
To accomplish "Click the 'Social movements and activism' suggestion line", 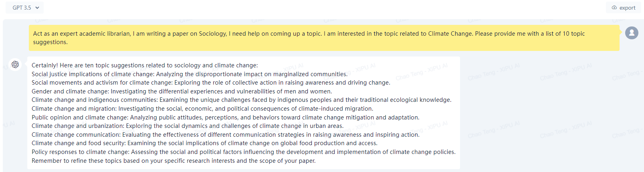I will [211, 83].
